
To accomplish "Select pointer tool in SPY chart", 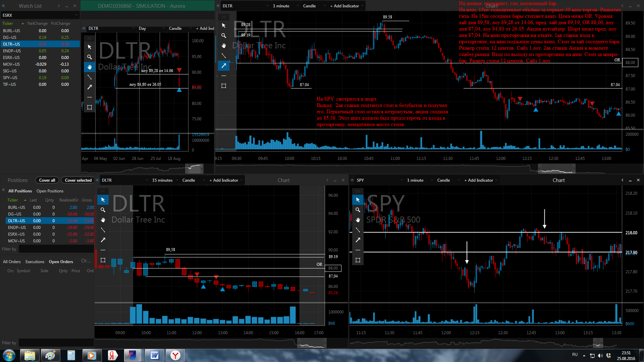I will pos(358,200).
